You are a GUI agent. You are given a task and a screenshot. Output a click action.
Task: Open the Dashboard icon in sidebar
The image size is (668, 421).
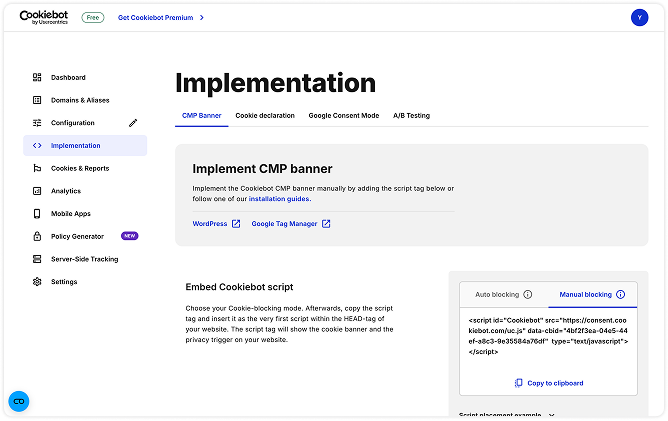37,77
